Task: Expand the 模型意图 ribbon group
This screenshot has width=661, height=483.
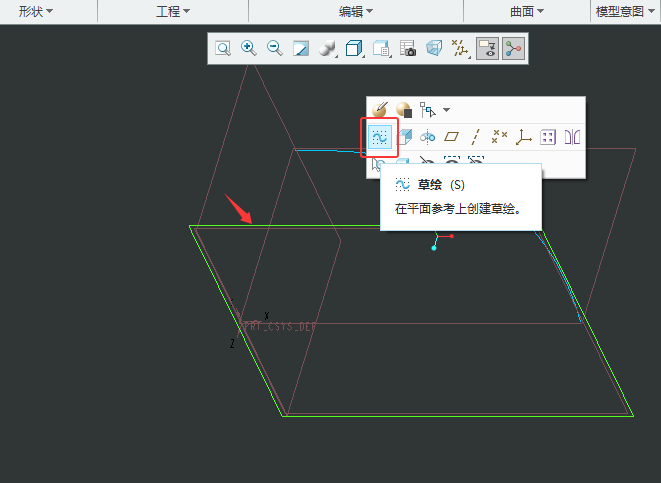Action: [x=625, y=11]
